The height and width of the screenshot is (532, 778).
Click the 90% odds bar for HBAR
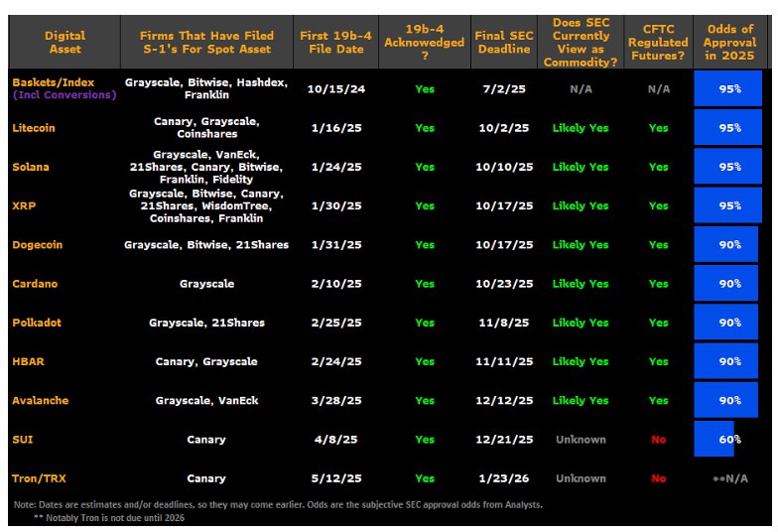(x=726, y=361)
